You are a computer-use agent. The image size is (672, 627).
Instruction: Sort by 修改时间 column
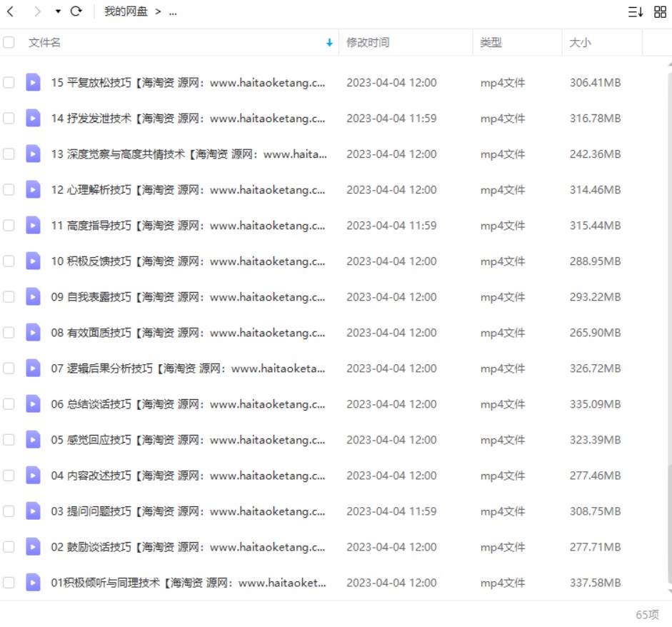tap(368, 42)
